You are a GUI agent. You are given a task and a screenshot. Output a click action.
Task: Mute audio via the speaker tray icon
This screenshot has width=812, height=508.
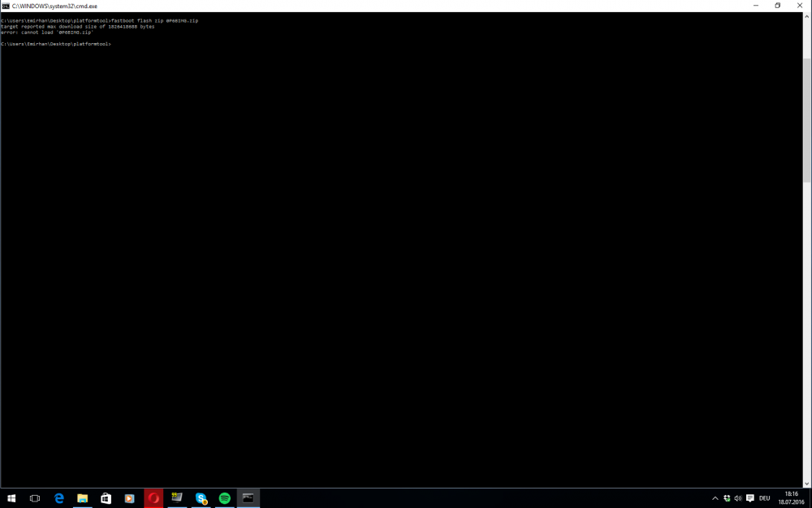pos(737,497)
